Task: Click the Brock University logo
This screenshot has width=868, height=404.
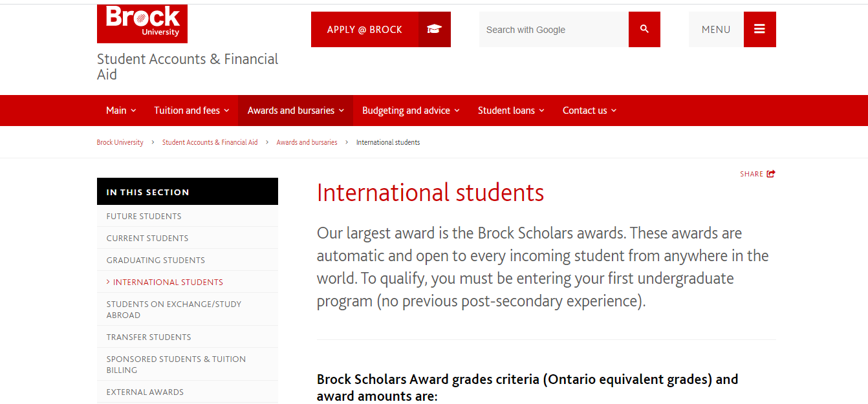Action: [142, 24]
